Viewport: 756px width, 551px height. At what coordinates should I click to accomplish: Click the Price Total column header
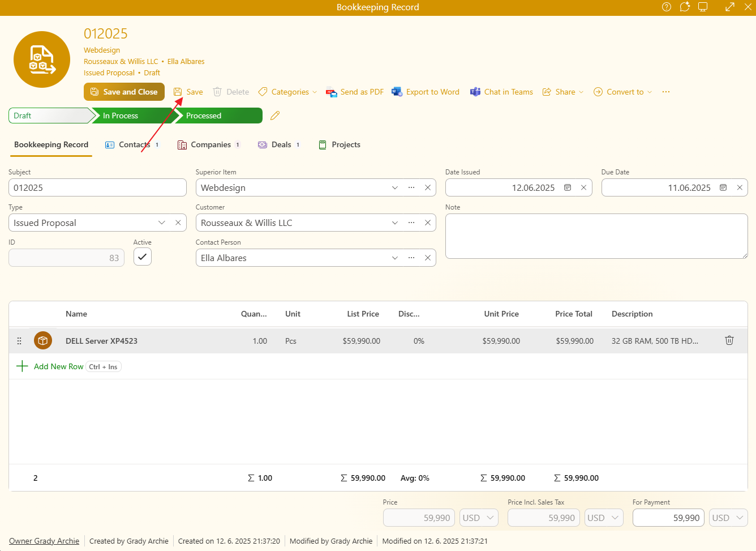(x=574, y=314)
